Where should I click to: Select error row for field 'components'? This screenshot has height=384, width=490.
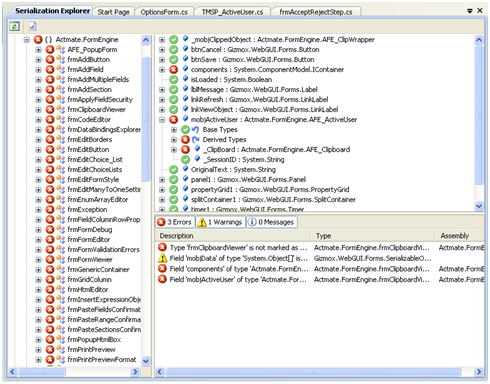(320, 269)
